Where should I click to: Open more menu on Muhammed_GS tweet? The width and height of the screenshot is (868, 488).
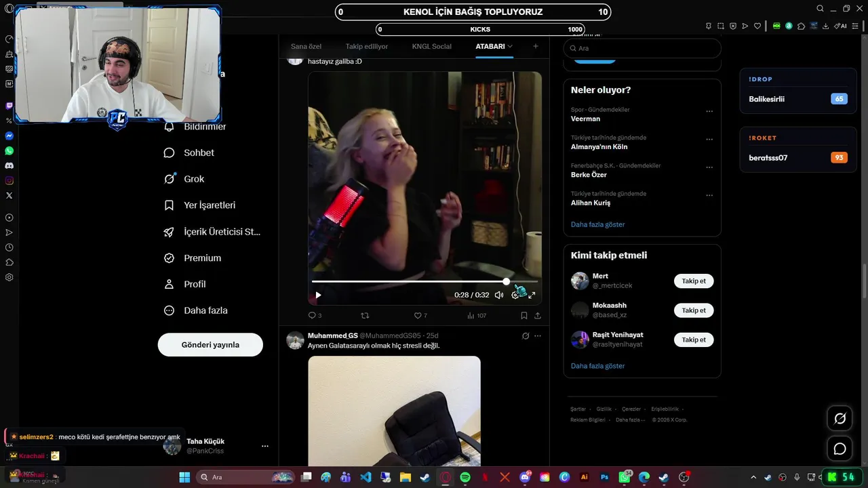pos(538,335)
